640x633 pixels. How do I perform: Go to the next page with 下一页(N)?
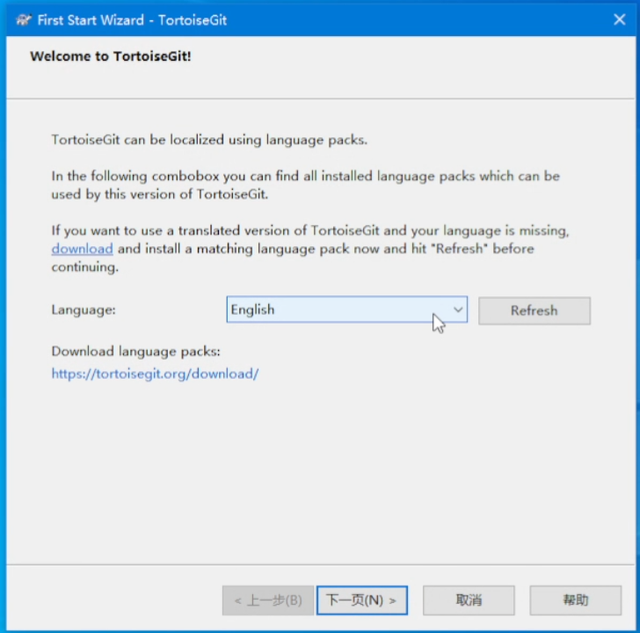(x=362, y=600)
